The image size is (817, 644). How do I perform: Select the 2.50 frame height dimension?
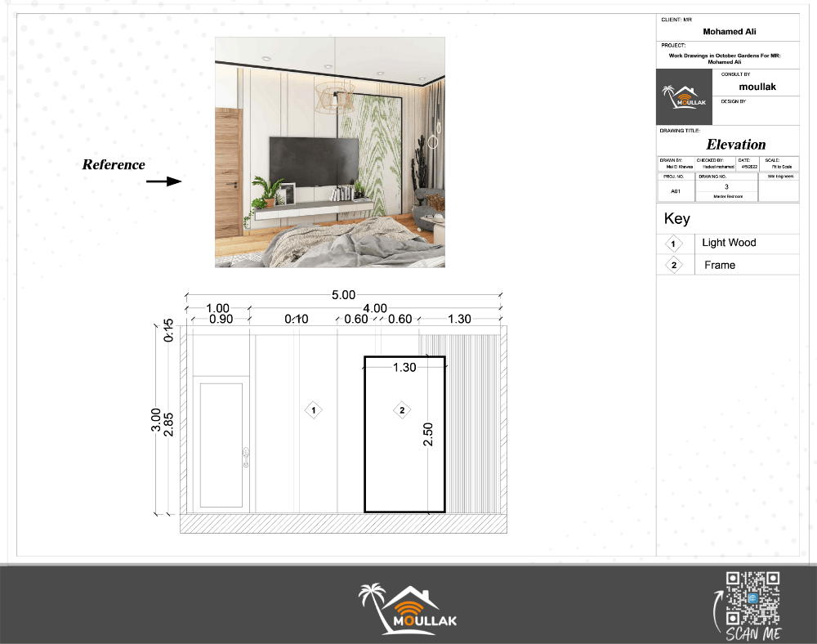pos(427,434)
